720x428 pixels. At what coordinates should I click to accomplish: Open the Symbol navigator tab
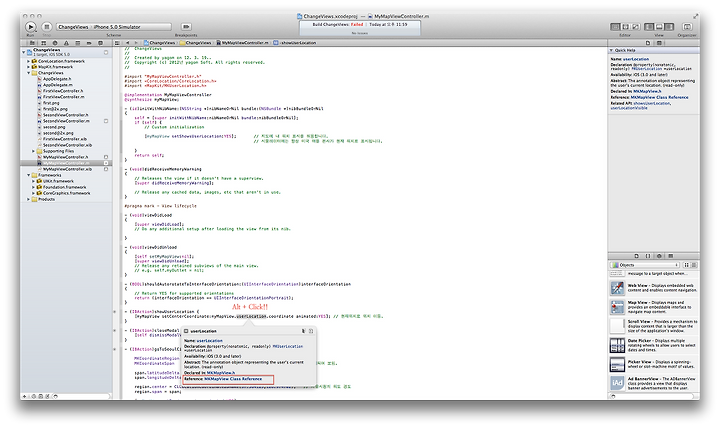click(x=44, y=43)
